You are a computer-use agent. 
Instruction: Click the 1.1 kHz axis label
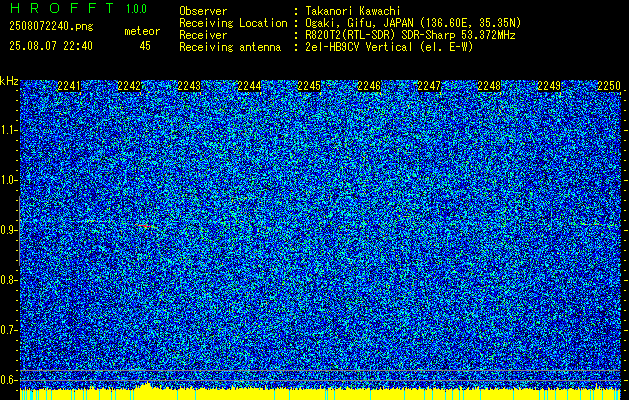(8, 130)
